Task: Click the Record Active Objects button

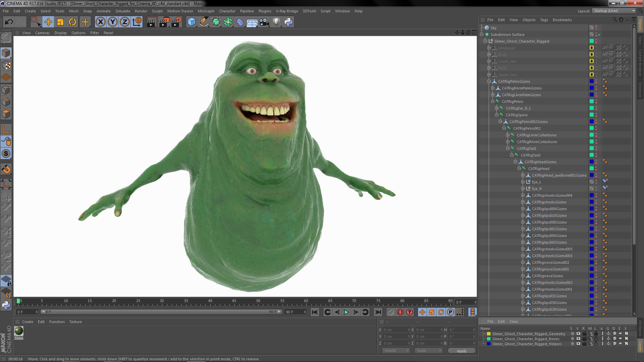Action: [x=391, y=312]
